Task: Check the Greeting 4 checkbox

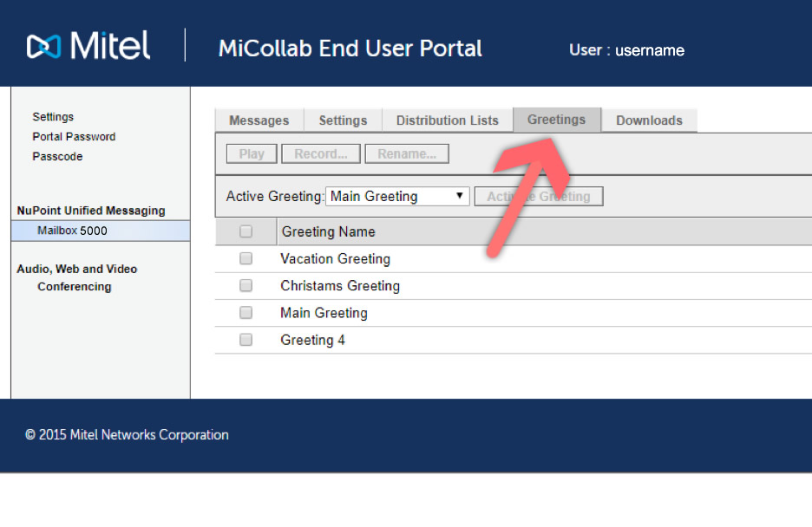Action: 246,340
